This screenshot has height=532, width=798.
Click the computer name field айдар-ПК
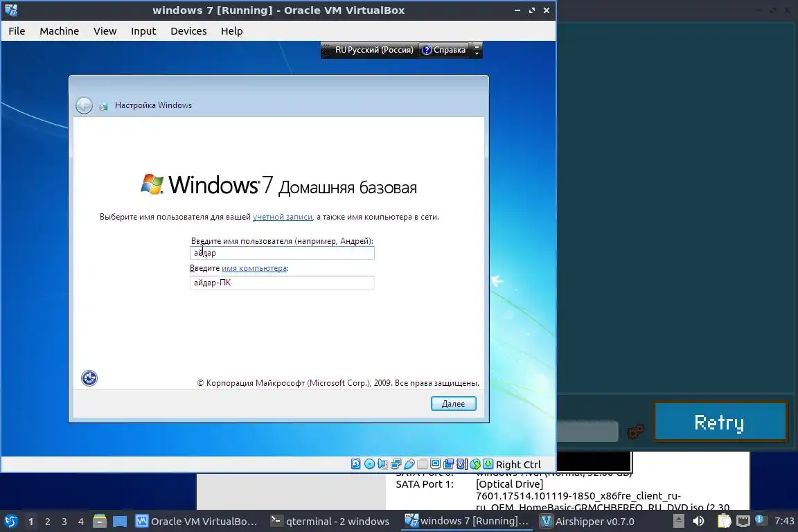282,283
